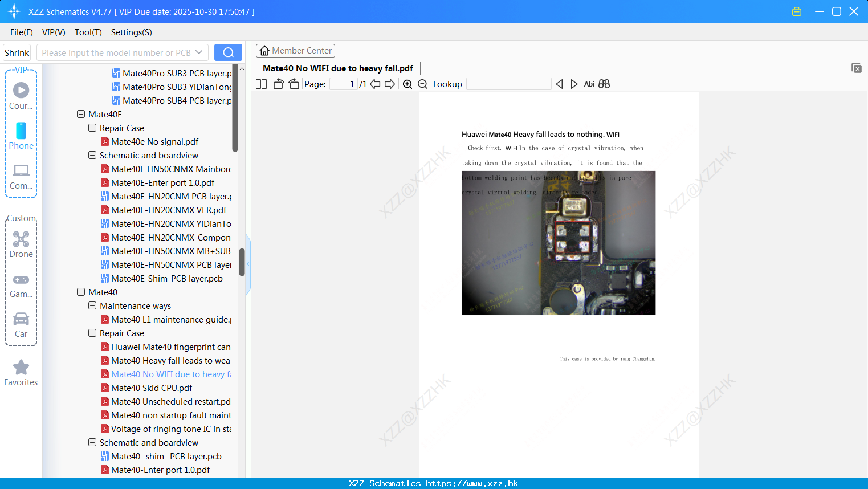
Task: Click the xzz.hk link in status bar
Action: (472, 483)
